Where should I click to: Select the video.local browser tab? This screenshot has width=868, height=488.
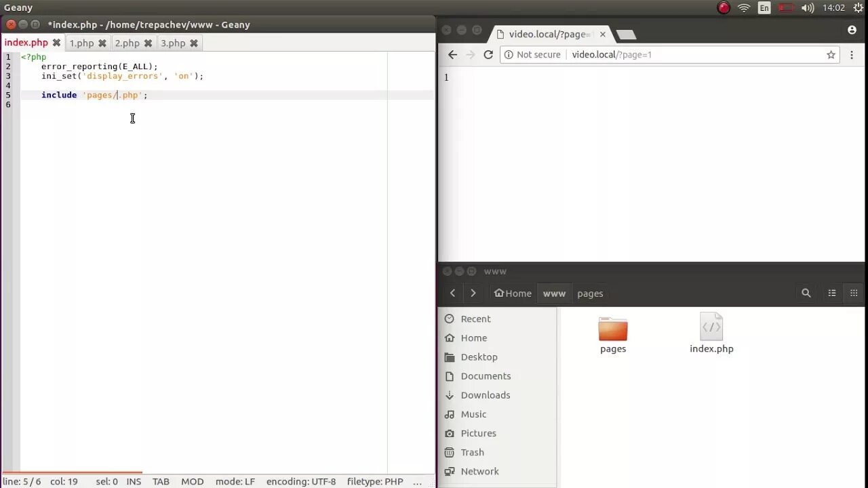[x=551, y=34]
